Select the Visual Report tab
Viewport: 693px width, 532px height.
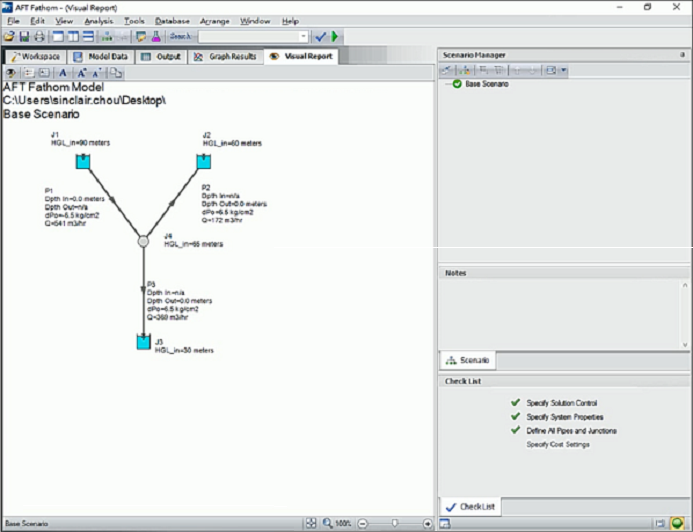tap(301, 57)
